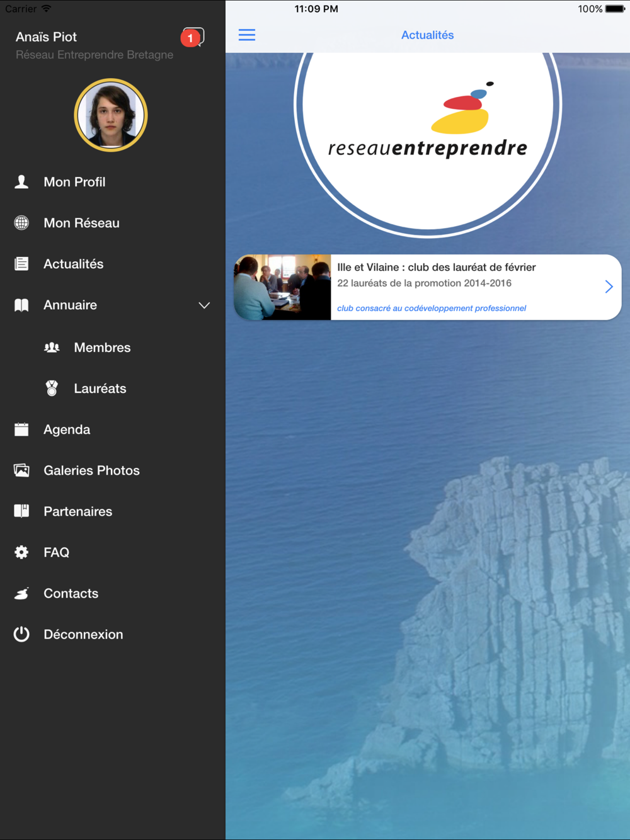The image size is (630, 840).
Task: Click the Galeries Photos picture icon
Action: point(21,470)
